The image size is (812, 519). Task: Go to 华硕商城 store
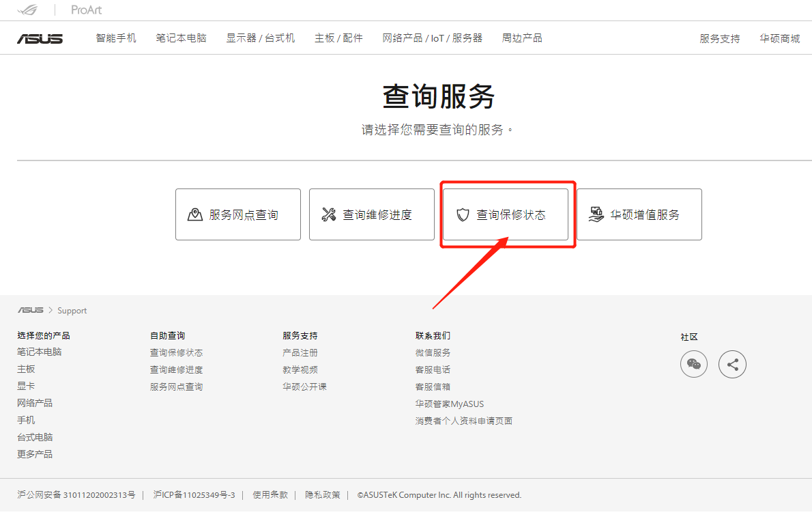point(779,39)
